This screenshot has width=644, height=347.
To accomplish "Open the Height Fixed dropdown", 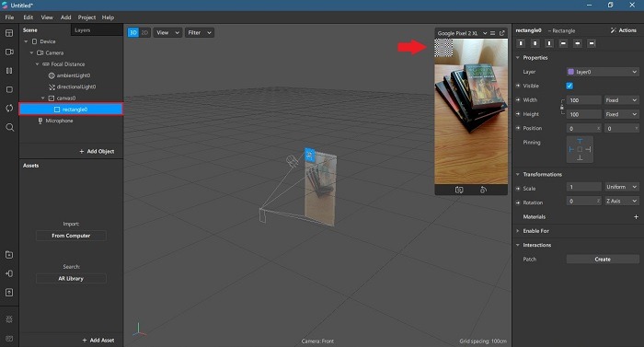I will (x=621, y=114).
